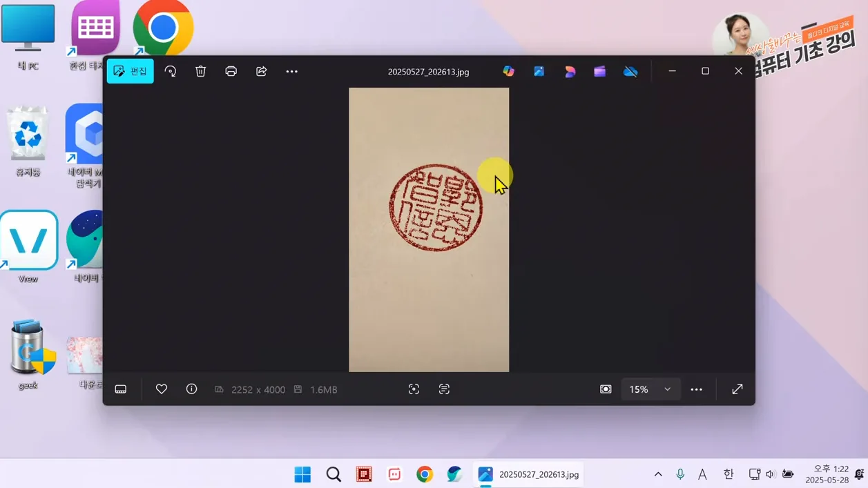Click the OneDrive cloud icon

click(x=630, y=71)
